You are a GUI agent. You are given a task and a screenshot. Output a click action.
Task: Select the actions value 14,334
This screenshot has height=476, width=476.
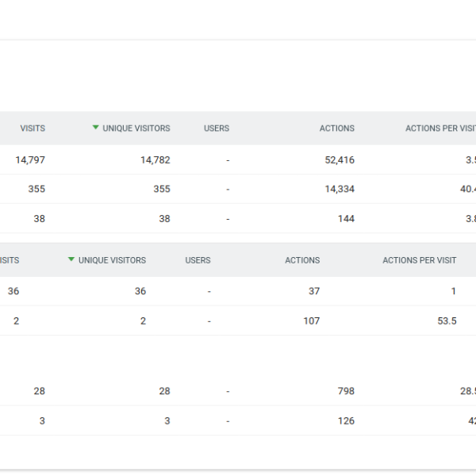[x=340, y=189]
